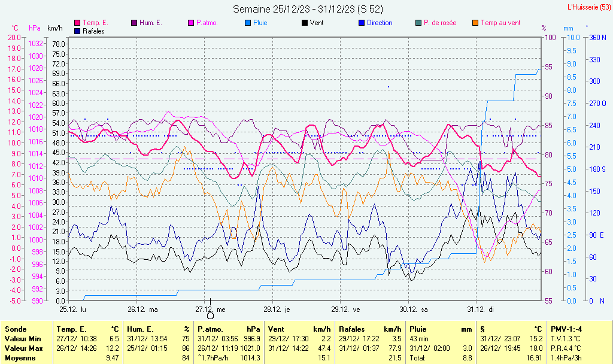Click the PMV-1:-4 header cell
Image resolution: width=613 pixels, height=364 pixels.
(x=566, y=329)
